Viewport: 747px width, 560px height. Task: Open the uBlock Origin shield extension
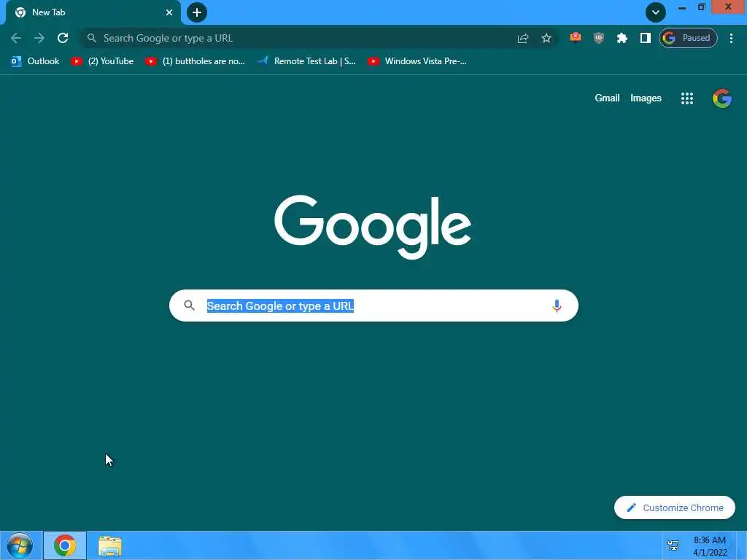click(599, 38)
